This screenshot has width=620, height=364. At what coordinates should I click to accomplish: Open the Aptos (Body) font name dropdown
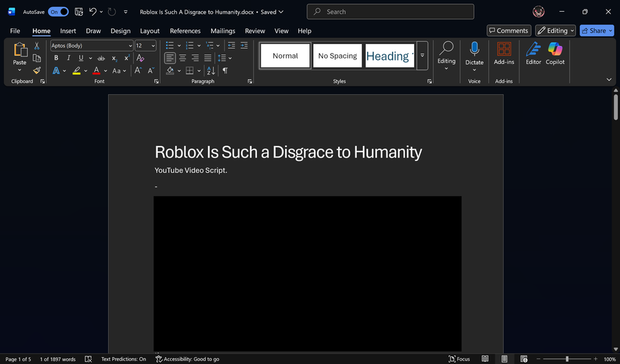tap(130, 45)
